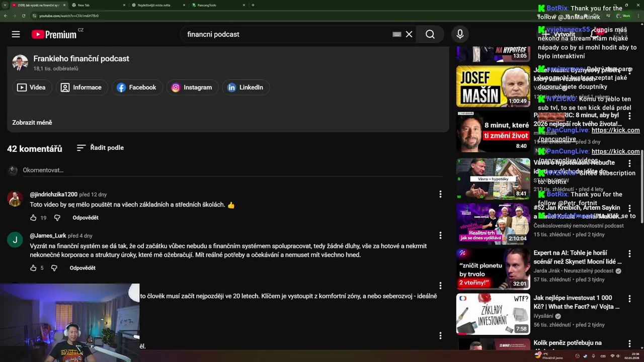644x362 pixels.
Task: Open Frankieho finanční podcast channel avatar
Action: tap(20, 63)
